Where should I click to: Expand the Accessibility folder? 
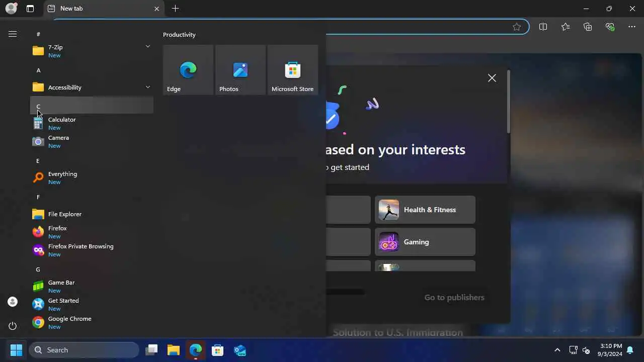tap(92, 87)
